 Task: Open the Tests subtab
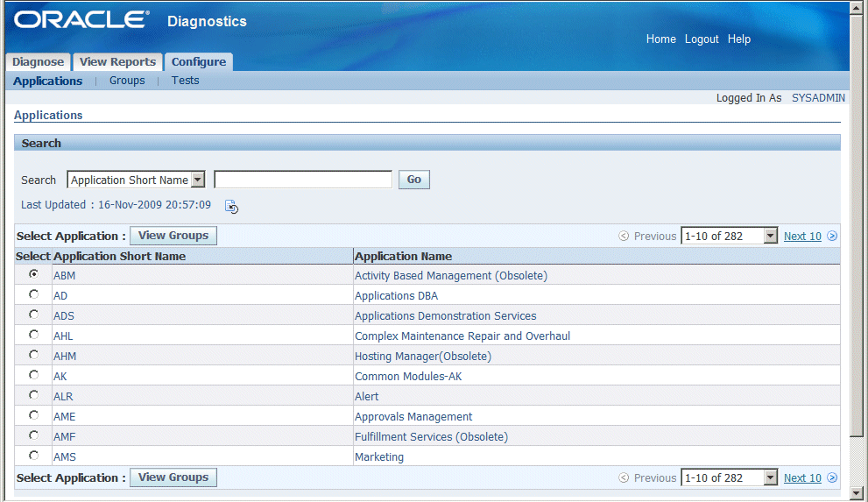(x=185, y=81)
